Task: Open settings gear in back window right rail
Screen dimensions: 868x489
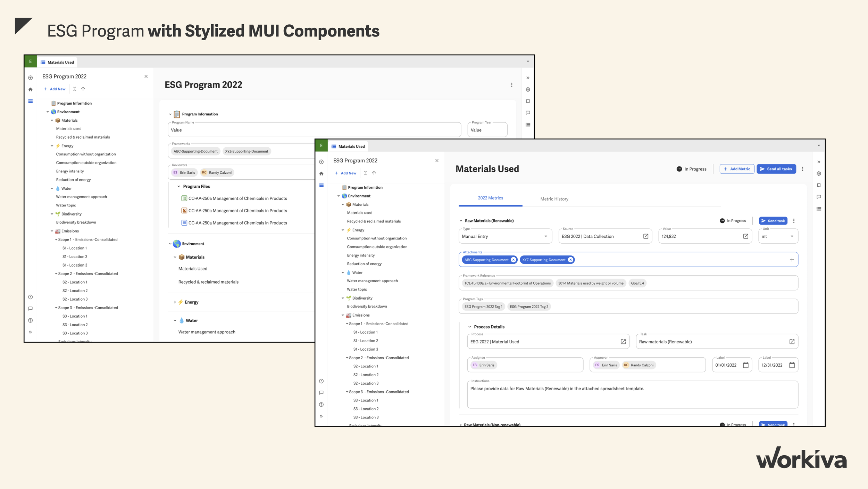Action: click(x=528, y=89)
